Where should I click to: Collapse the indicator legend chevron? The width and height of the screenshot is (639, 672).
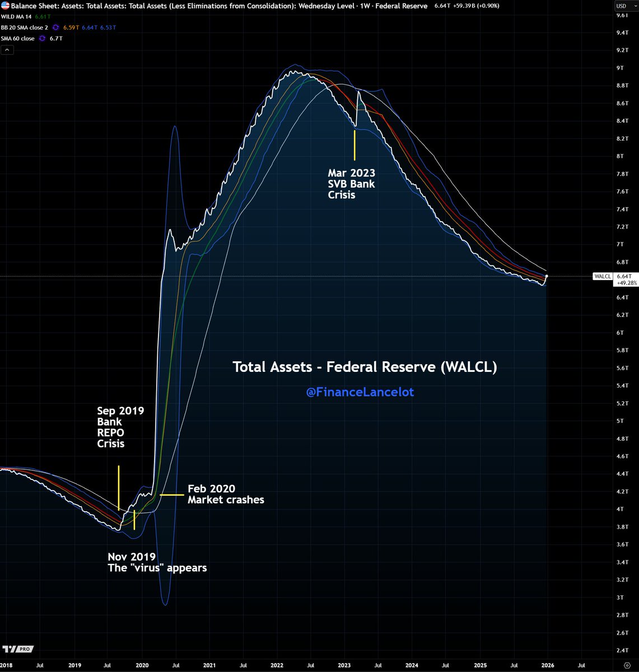click(x=7, y=50)
